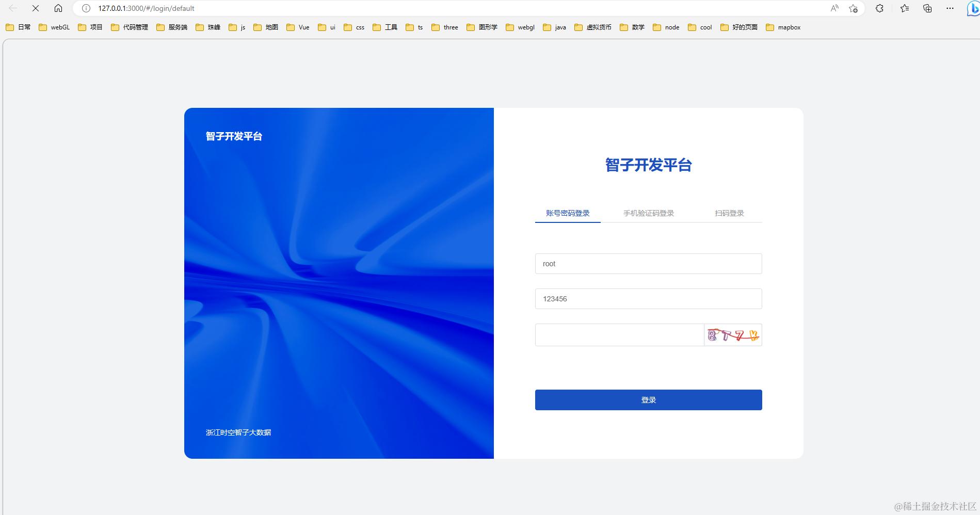Open the 服务端 bookmark folder
The image size is (980, 515).
[x=172, y=27]
